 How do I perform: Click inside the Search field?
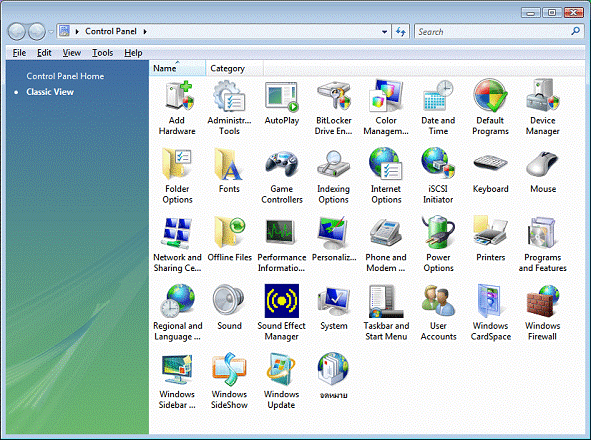(498, 32)
